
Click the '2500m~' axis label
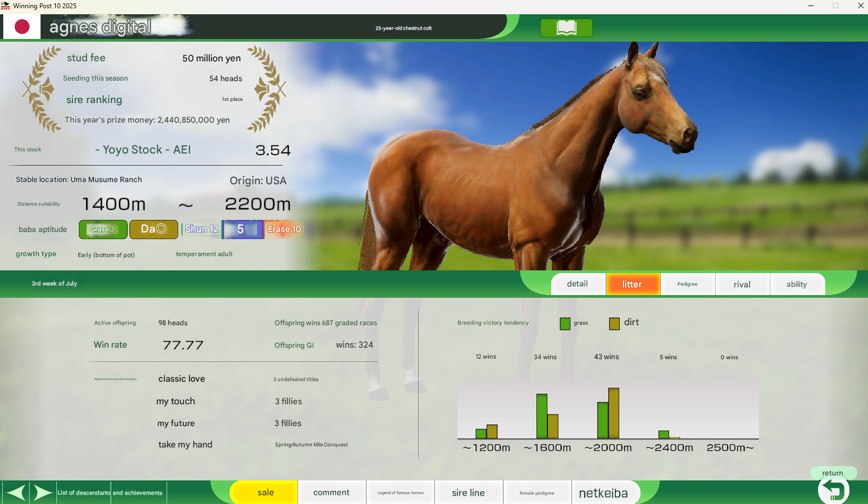[730, 448]
